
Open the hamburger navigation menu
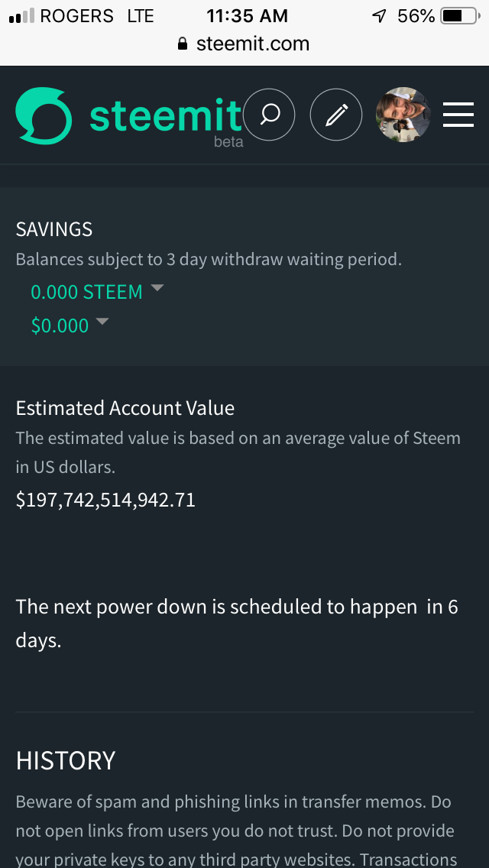tap(458, 115)
